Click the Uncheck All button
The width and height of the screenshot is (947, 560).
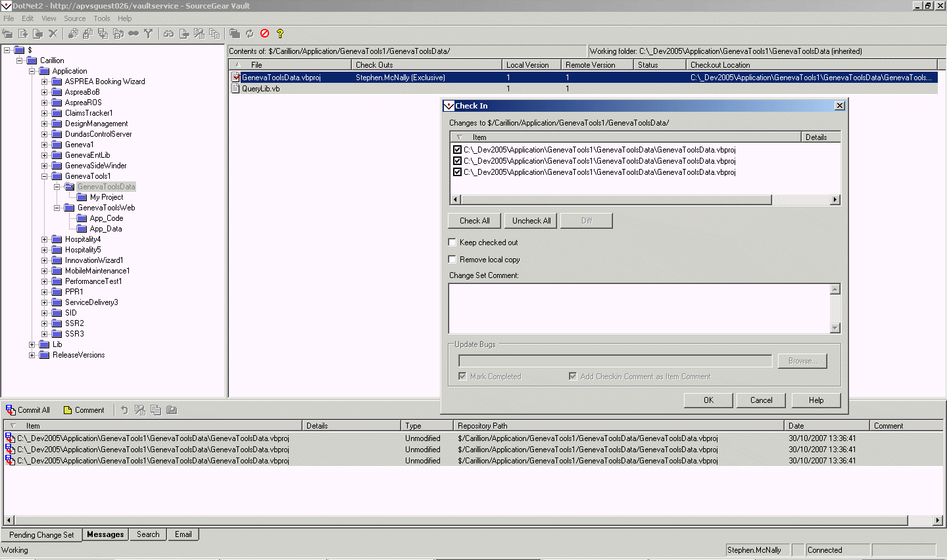[x=531, y=221]
